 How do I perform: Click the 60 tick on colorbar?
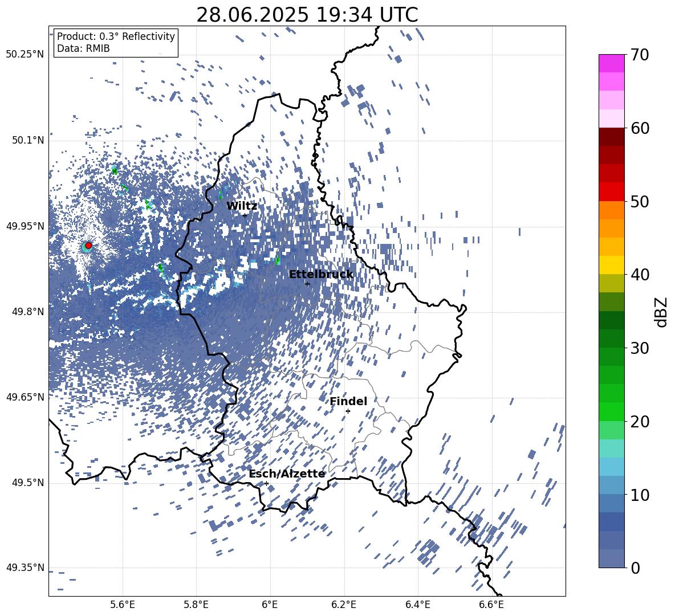[640, 128]
